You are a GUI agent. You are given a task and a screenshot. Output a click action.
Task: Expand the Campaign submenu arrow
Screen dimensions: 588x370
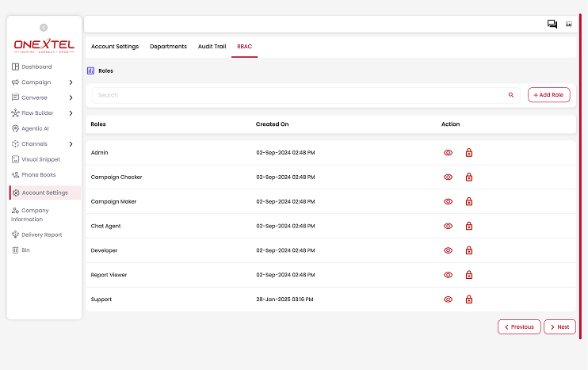[x=71, y=82]
